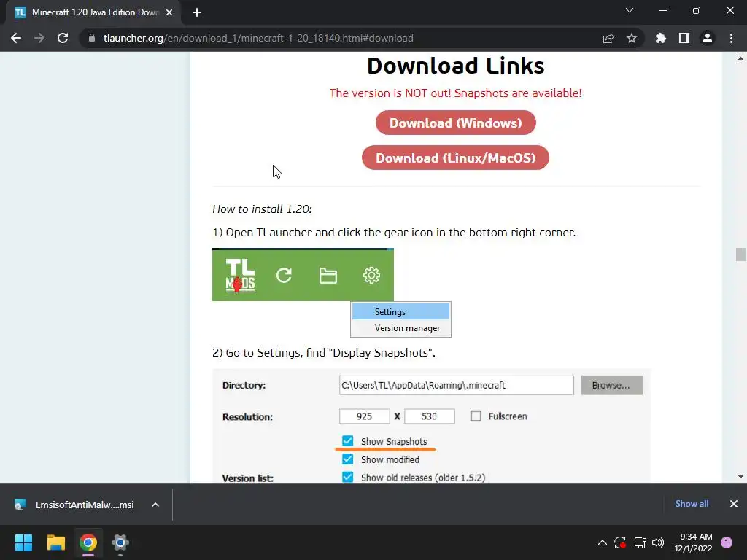Image resolution: width=747 pixels, height=560 pixels.
Task: Go back to previous page
Action: coord(16,38)
